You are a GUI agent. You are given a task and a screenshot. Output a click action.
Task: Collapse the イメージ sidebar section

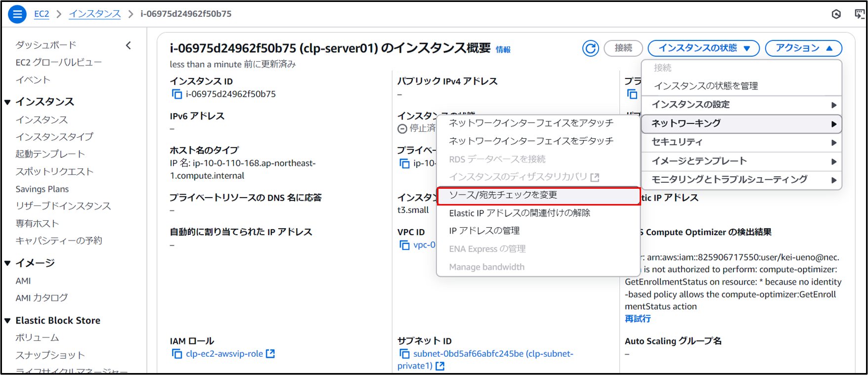(x=7, y=263)
